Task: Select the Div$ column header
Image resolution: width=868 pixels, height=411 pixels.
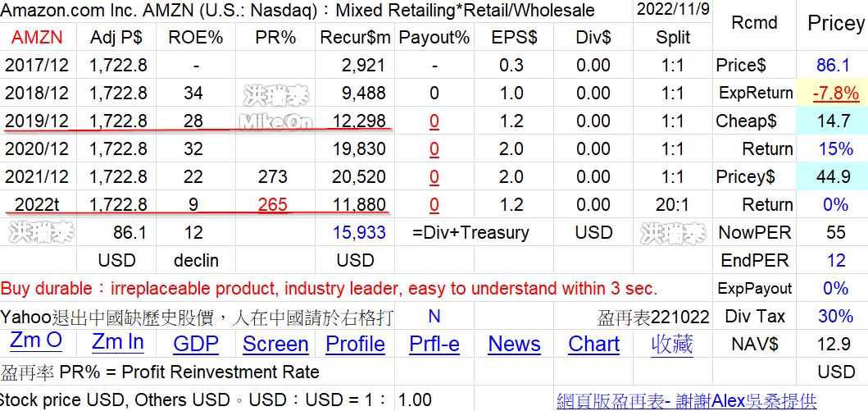Action: click(593, 38)
